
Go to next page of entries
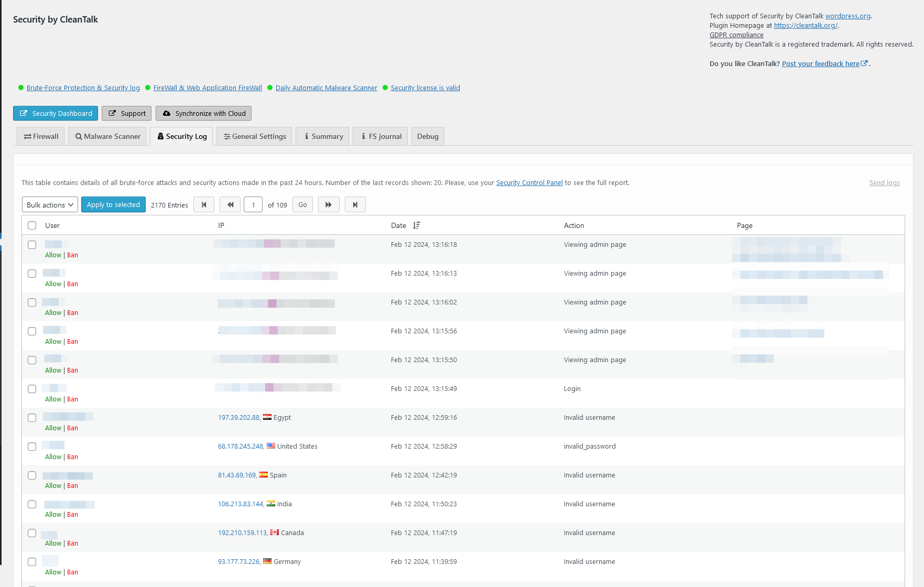coord(329,204)
